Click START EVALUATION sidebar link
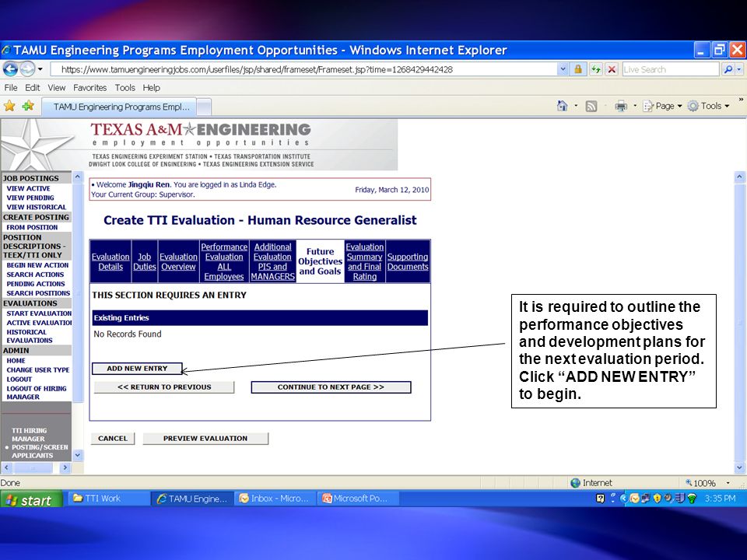The width and height of the screenshot is (747, 560). pos(39,313)
